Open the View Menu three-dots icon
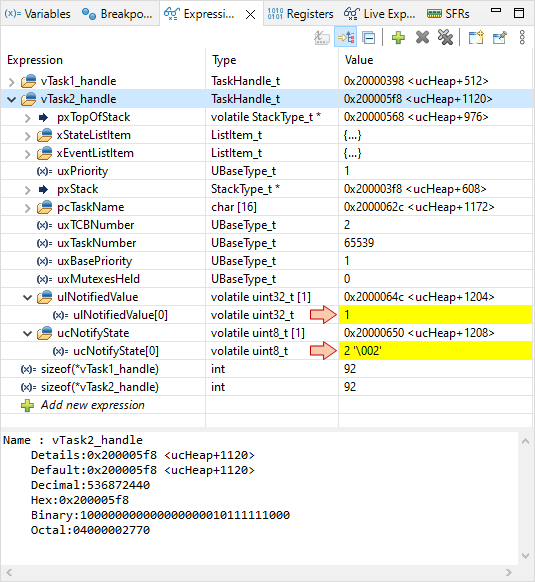Screen dimensions: 535x582 click(522, 37)
